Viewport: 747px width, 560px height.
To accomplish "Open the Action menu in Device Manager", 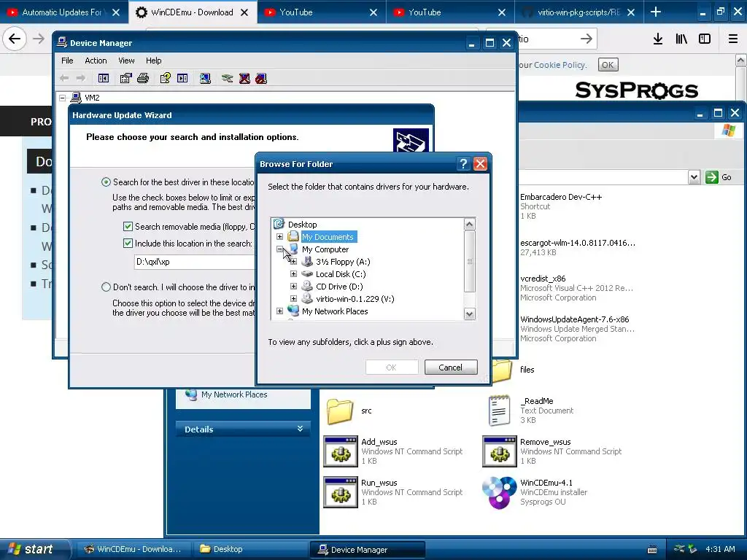I will click(96, 61).
